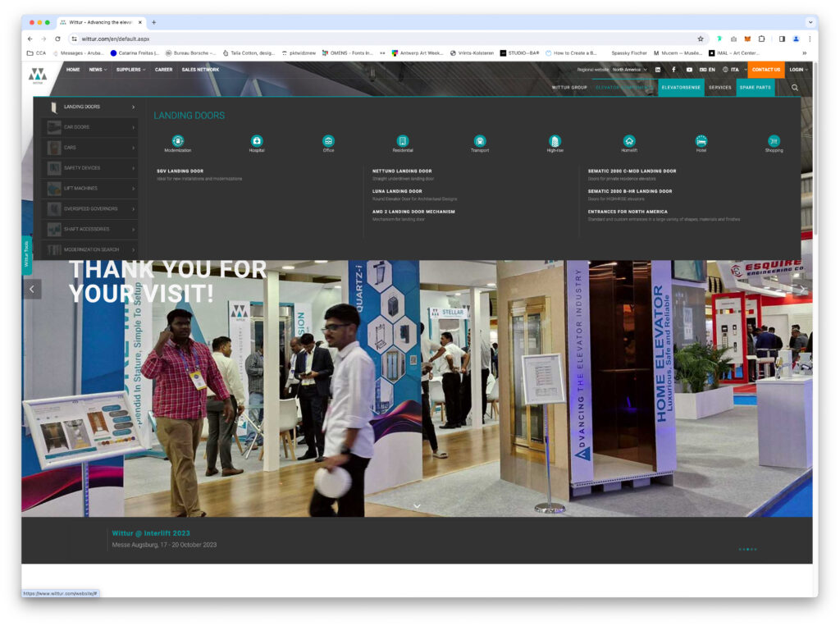Screen dimensions: 840x626
Task: Expand the Safety Devices submenu
Action: pos(90,168)
